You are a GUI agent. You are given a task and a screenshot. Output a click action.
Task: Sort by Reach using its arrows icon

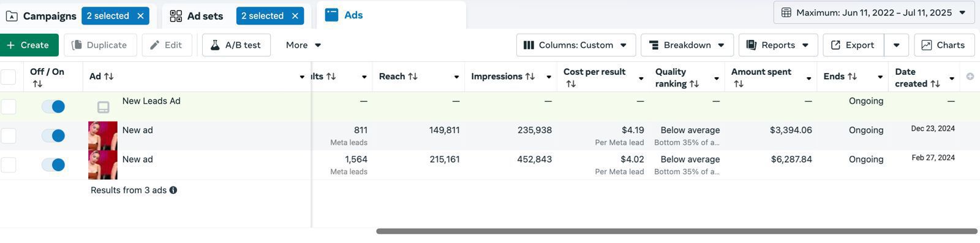click(413, 76)
